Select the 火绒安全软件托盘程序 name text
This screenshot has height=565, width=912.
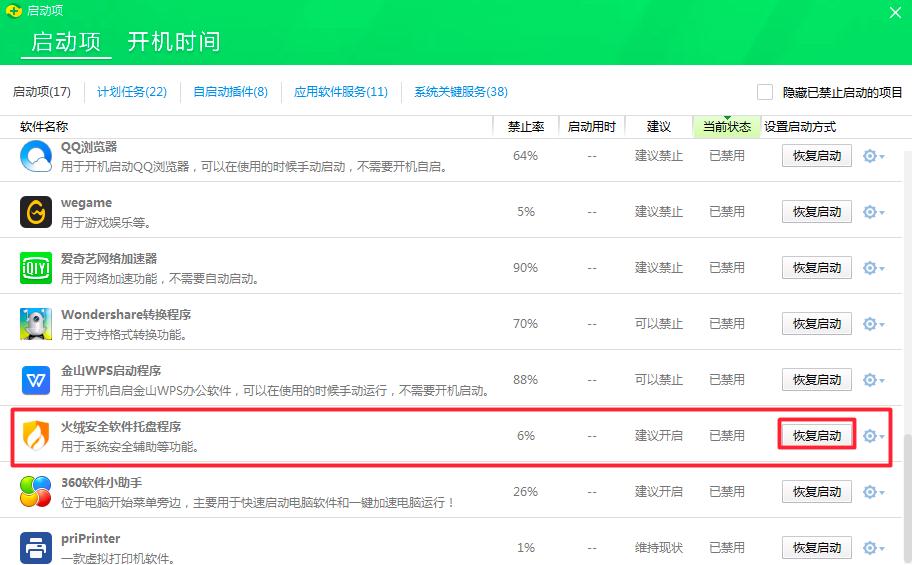pos(121,427)
